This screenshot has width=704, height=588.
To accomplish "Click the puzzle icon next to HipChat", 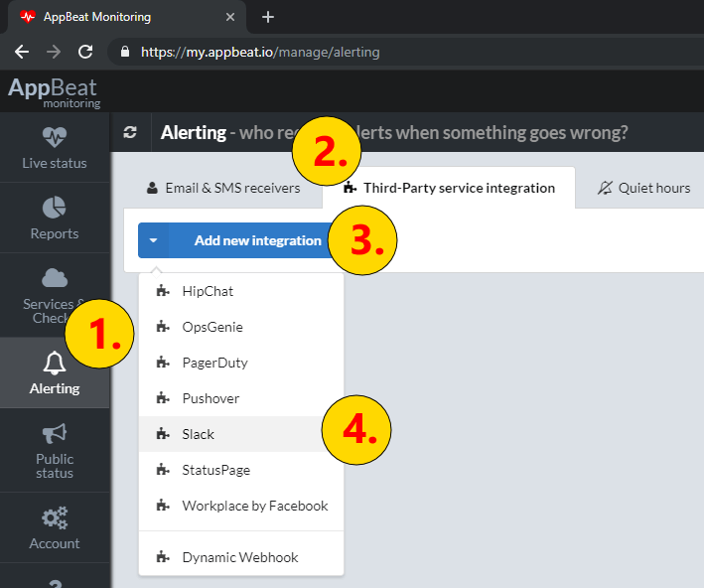I will point(163,291).
